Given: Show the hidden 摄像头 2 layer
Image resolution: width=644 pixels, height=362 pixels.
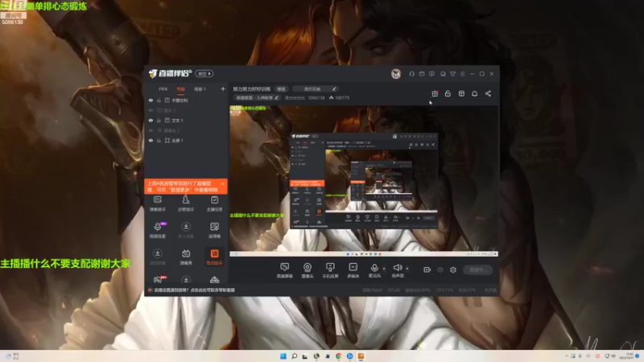Looking at the screenshot, I should click(151, 130).
